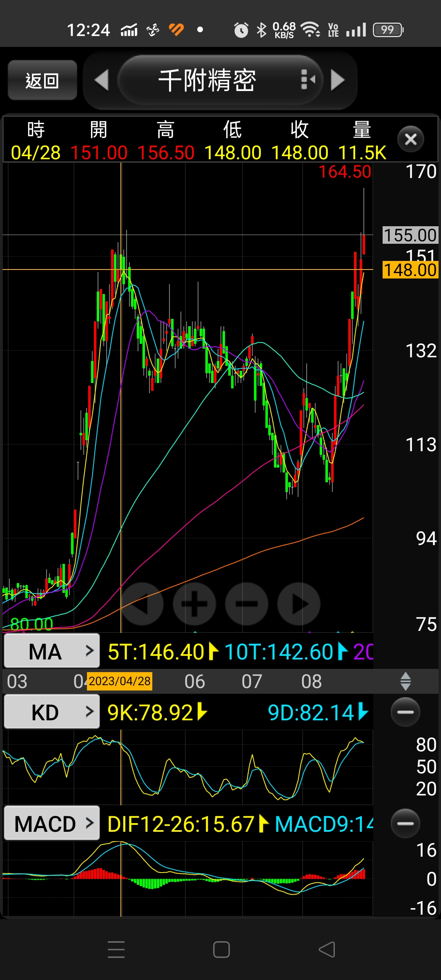Open Android recent apps menu
Viewport: 441px width, 980px height.
[x=116, y=949]
